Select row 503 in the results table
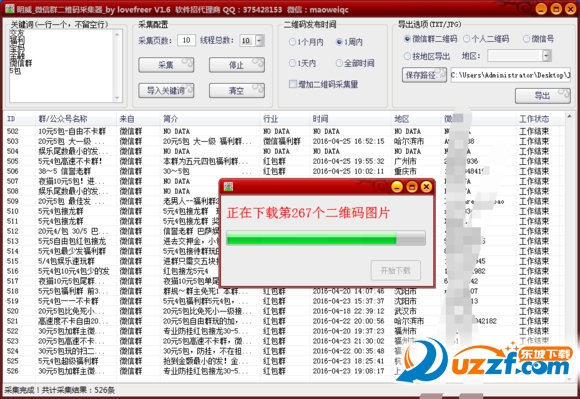 284,141
